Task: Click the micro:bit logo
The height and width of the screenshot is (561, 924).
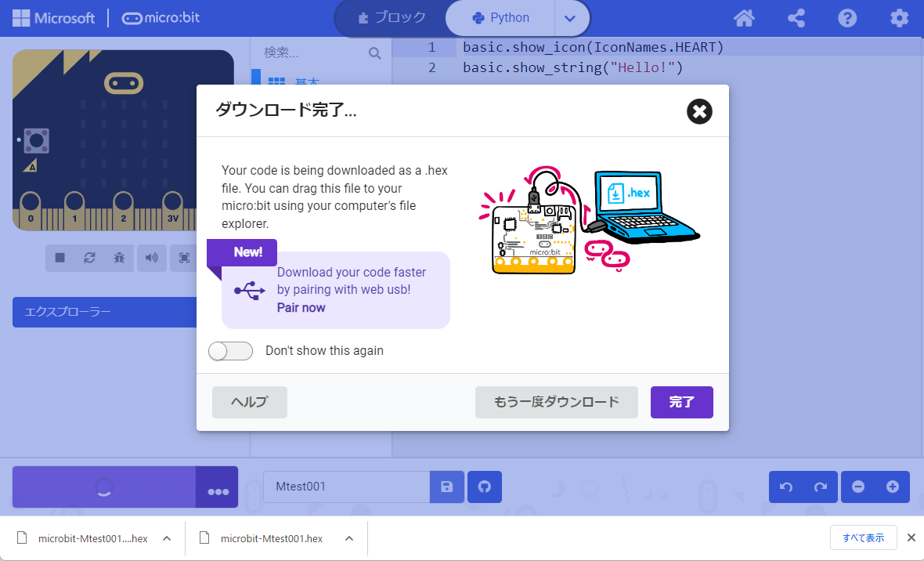Action: [x=161, y=18]
